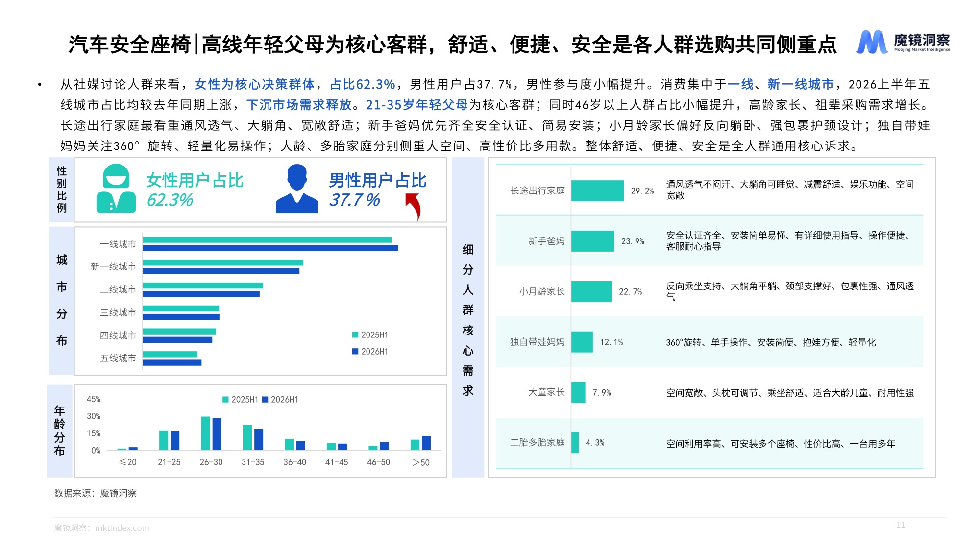Click the 性别比例 section header
Image resolution: width=980 pixels, height=551 pixels.
coord(62,190)
